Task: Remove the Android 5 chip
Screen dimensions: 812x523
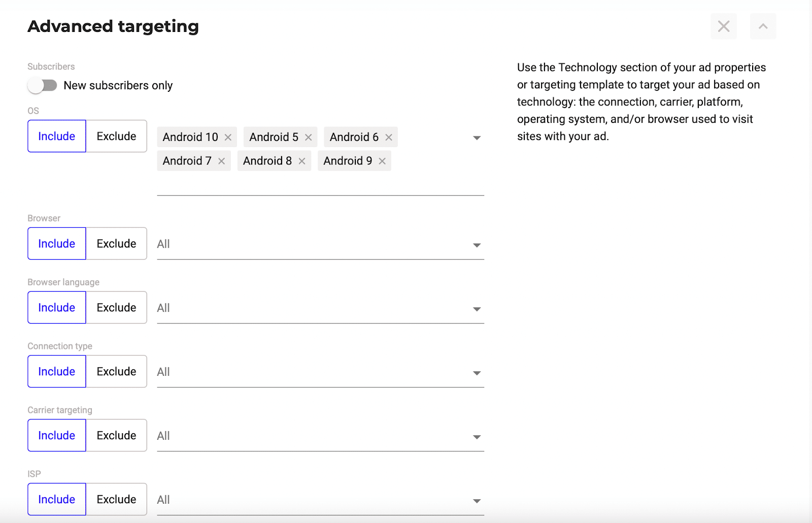Action: 308,137
